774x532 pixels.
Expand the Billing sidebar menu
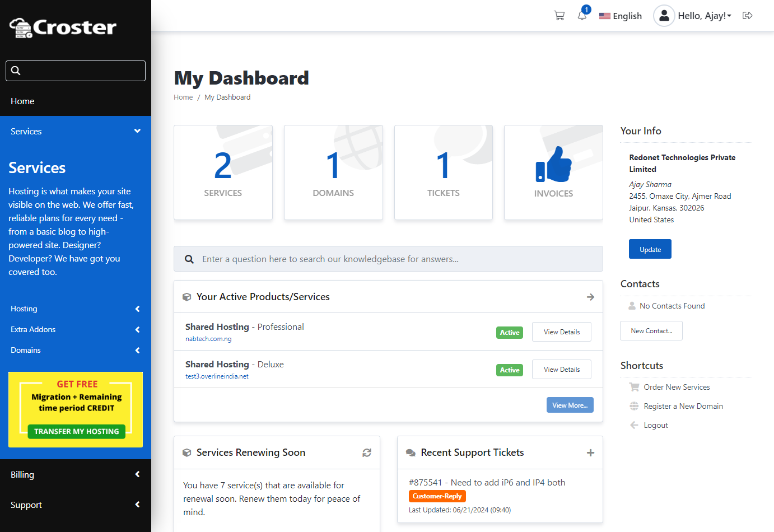coord(75,474)
